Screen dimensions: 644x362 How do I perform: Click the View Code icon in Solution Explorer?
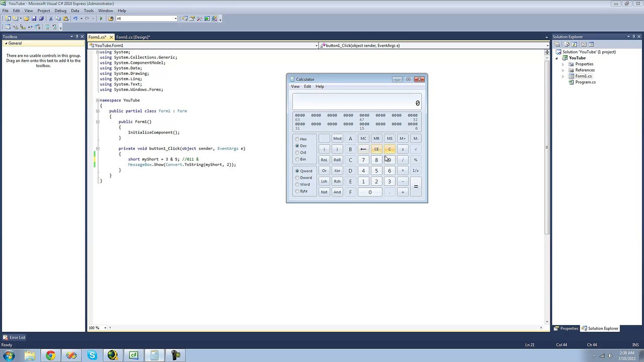(x=584, y=44)
